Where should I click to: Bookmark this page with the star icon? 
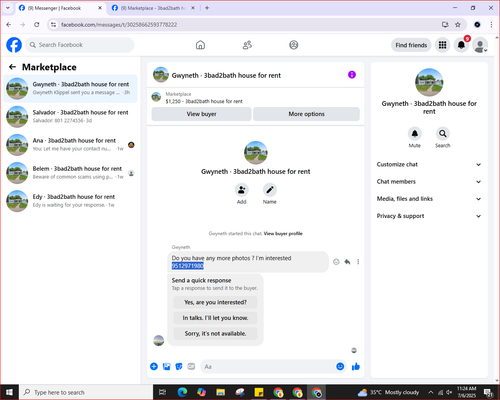458,24
